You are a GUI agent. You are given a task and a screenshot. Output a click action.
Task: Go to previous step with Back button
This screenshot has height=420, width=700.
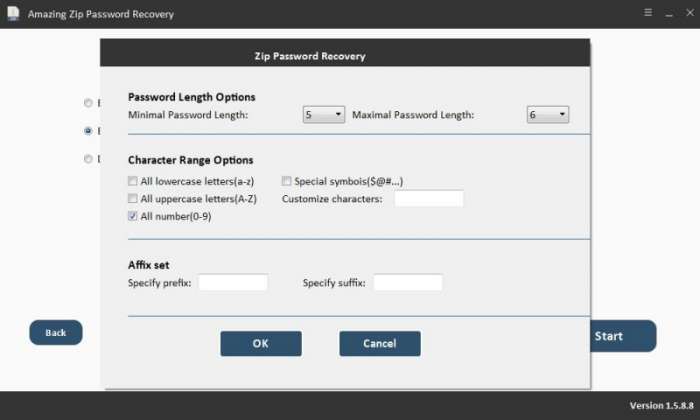[x=56, y=333]
